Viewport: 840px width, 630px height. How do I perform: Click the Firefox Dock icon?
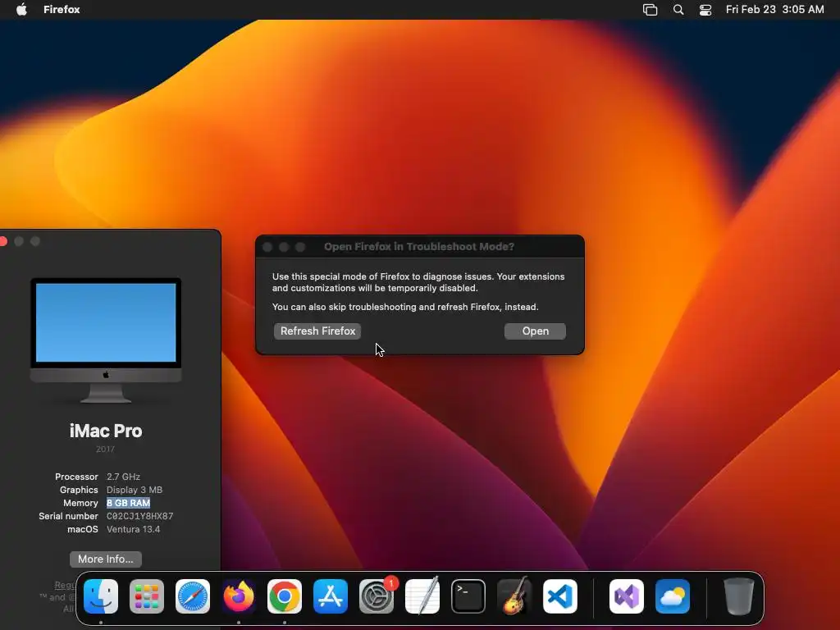click(x=239, y=596)
